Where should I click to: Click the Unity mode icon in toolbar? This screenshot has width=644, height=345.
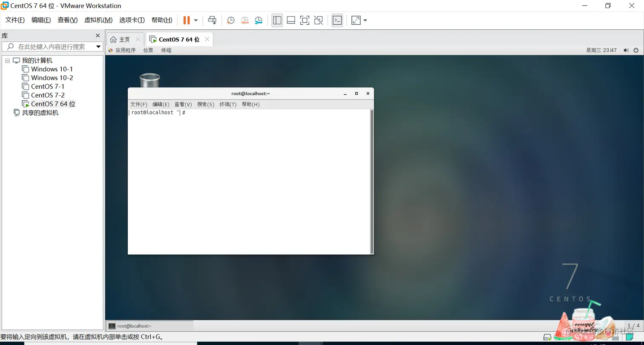[x=318, y=20]
